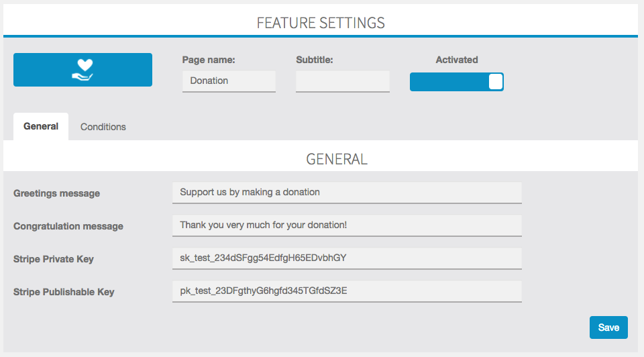Click the 'Subtitle:' label text
The width and height of the screenshot is (644, 357).
point(315,60)
